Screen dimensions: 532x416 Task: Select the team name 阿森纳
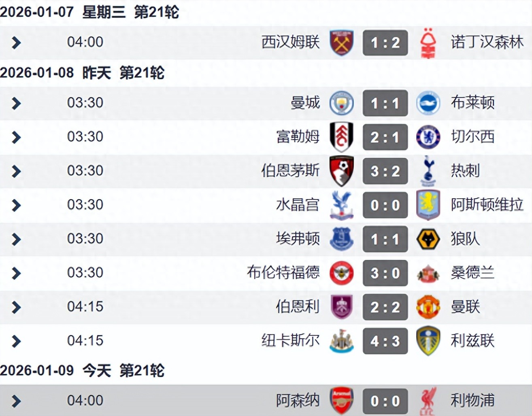(298, 401)
